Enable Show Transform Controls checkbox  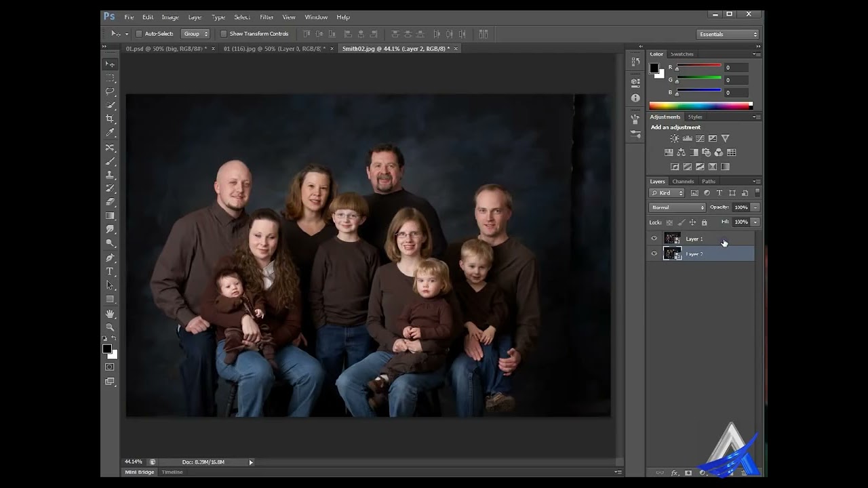pyautogui.click(x=224, y=34)
